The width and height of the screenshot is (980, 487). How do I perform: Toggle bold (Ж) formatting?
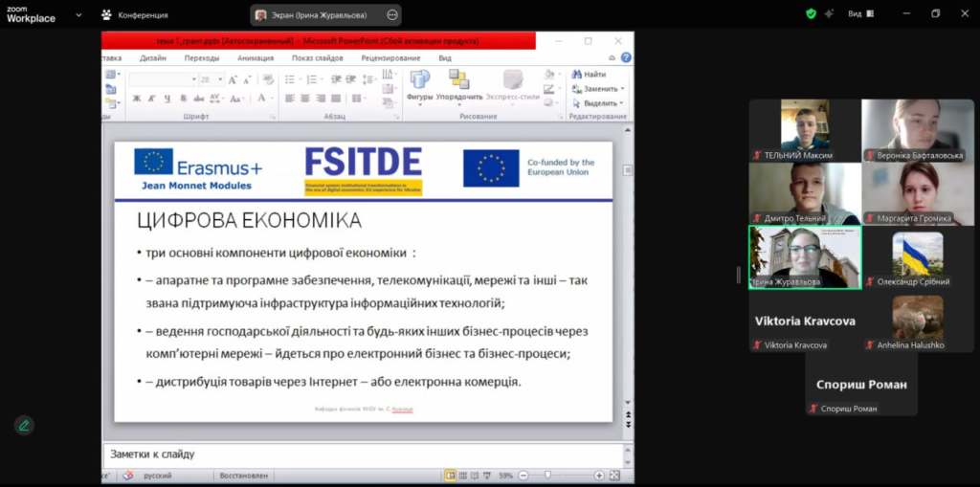coord(136,99)
